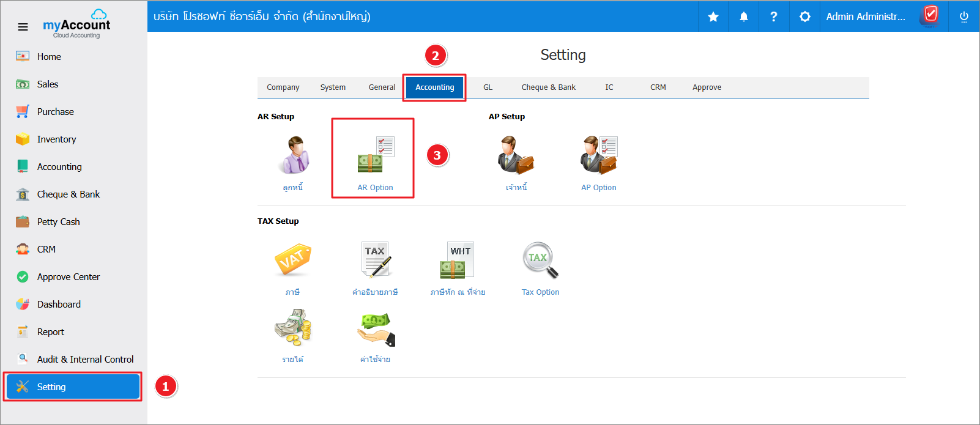
Task: Open the expense hand-with-money icon
Action: tap(375, 329)
